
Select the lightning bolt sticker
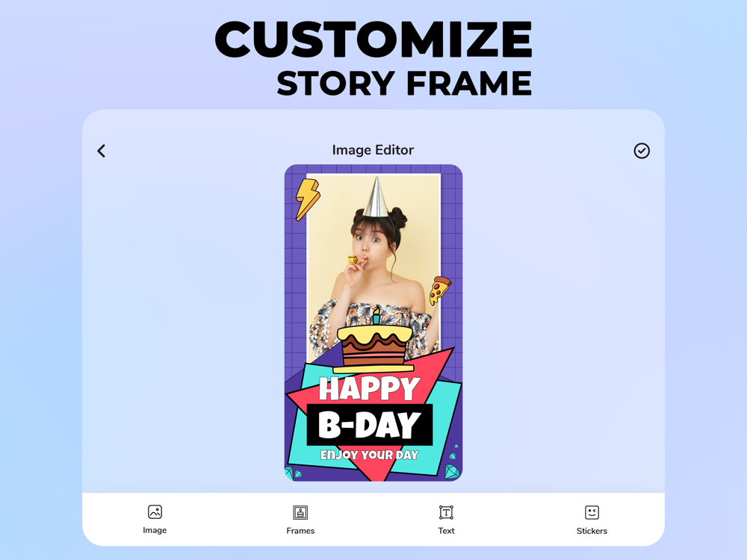[307, 199]
